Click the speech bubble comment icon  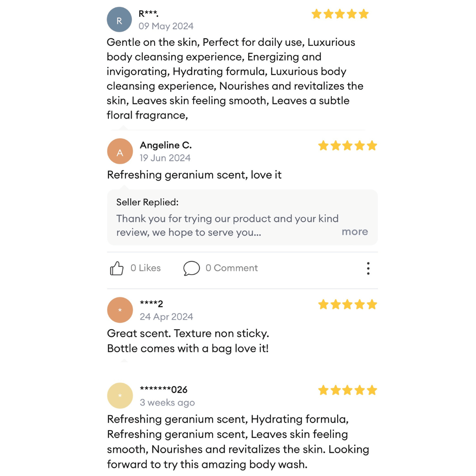point(191,268)
